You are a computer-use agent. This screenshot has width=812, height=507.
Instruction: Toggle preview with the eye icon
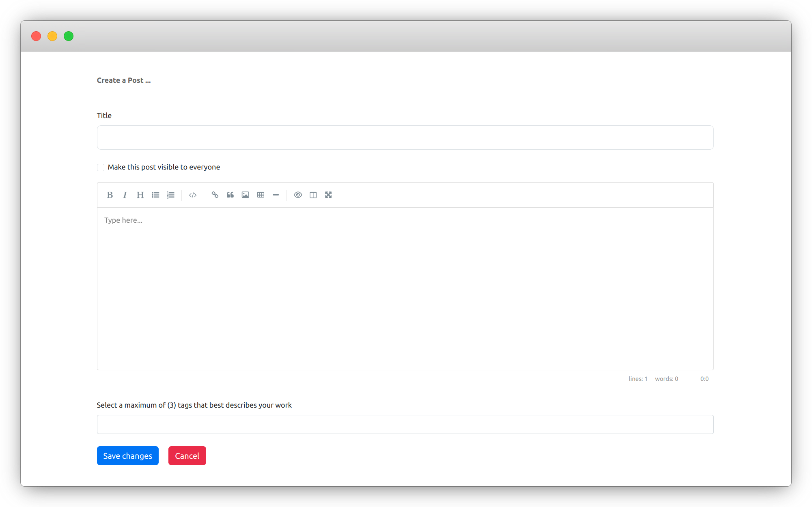(x=298, y=195)
